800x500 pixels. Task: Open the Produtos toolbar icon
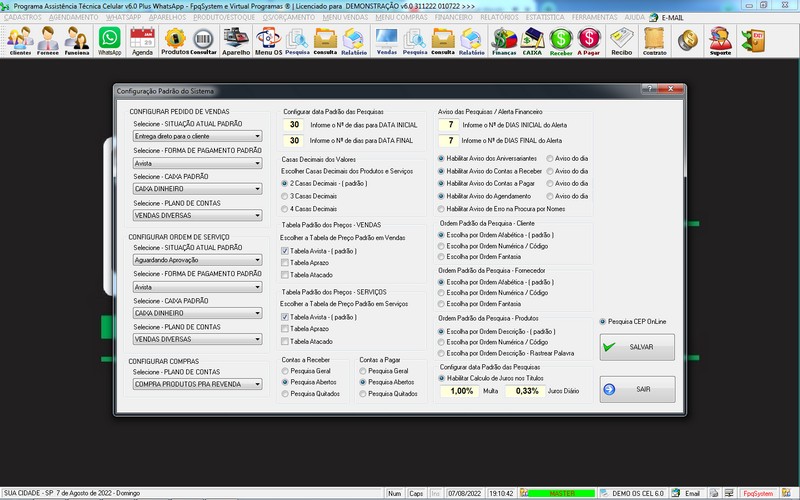[175, 41]
